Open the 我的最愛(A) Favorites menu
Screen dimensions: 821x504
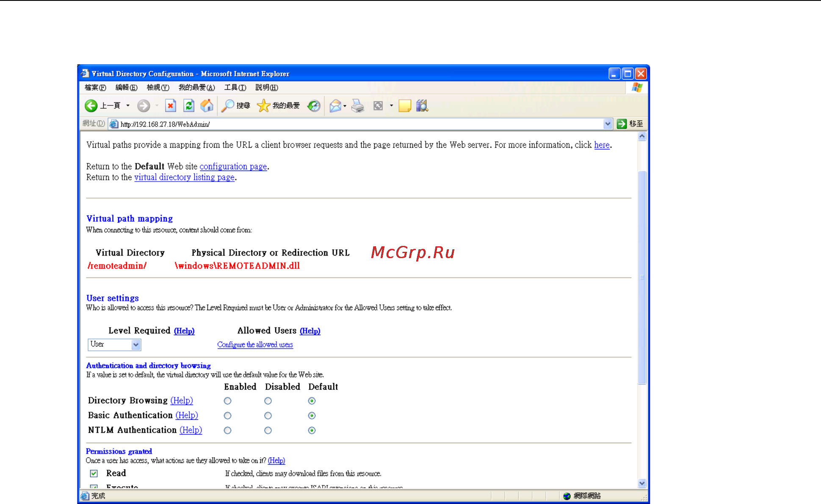tap(197, 88)
